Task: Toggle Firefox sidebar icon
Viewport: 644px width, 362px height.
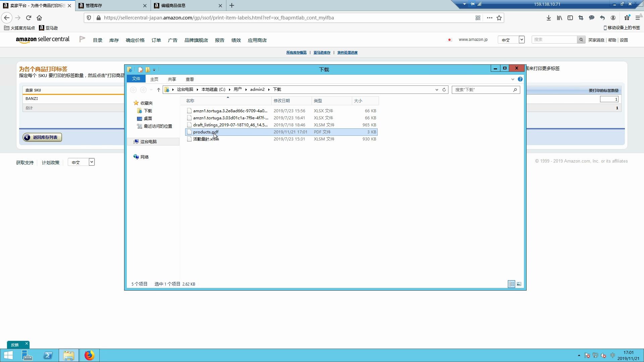Action: 570,18
